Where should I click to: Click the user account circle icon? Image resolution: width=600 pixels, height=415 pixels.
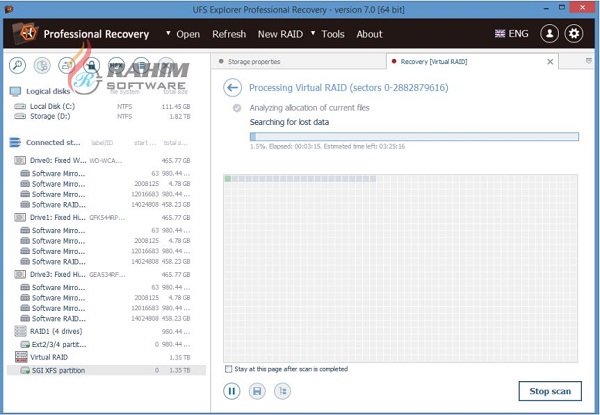[x=549, y=34]
